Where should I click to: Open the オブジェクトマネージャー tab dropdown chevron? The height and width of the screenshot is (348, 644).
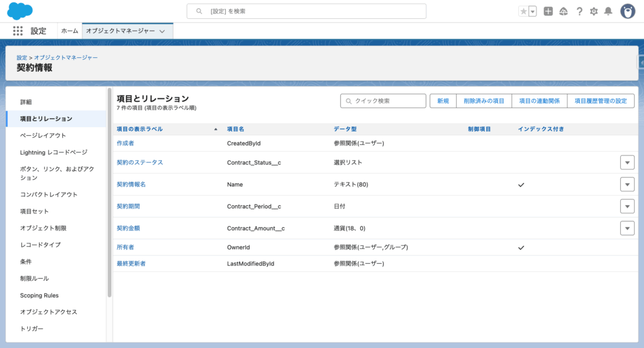(x=162, y=31)
